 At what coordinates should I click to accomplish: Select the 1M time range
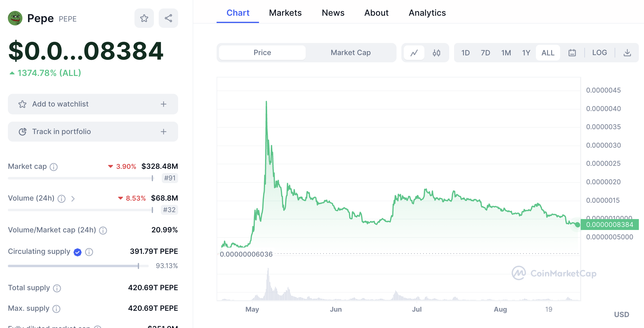506,53
